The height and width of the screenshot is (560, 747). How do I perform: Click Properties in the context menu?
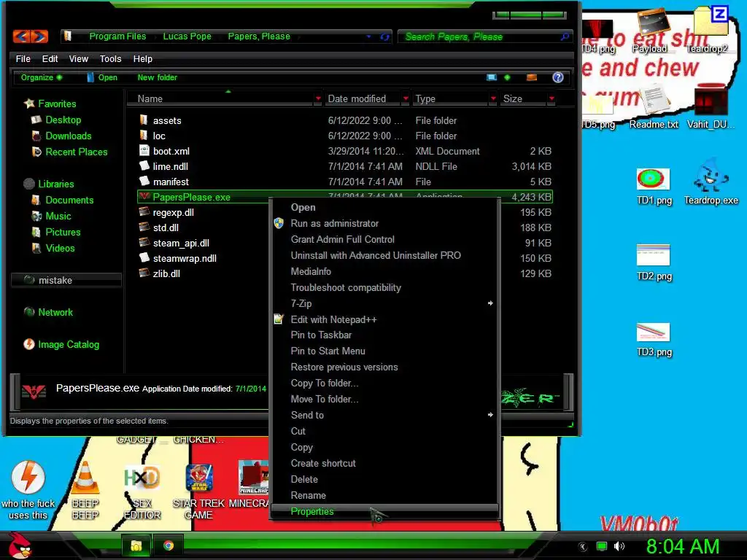pos(384,511)
